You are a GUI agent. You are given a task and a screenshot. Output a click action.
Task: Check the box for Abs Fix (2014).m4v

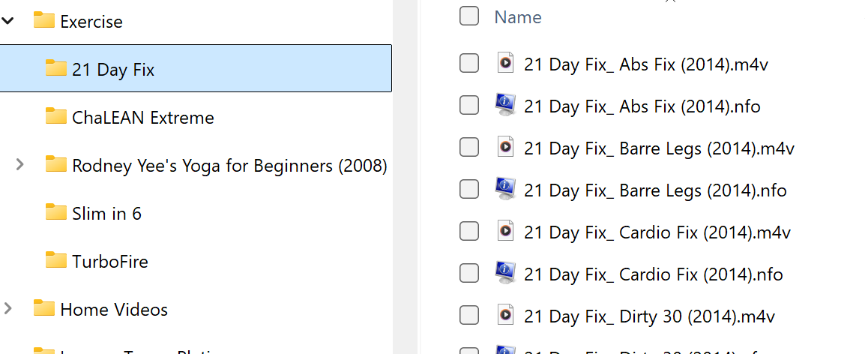[x=469, y=64]
